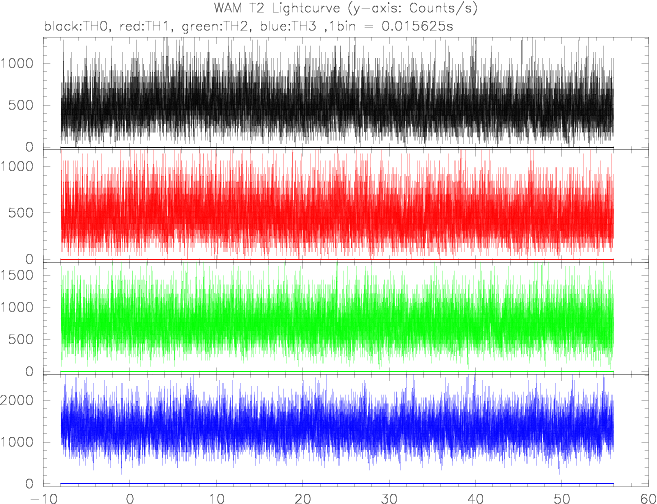Click the "30" x-axis tick label
This screenshot has height=504, width=657.
pyautogui.click(x=389, y=499)
